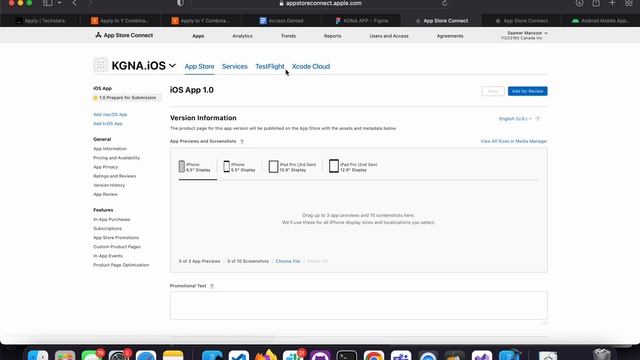
Task: Click help icon beside language selector
Action: point(538,119)
